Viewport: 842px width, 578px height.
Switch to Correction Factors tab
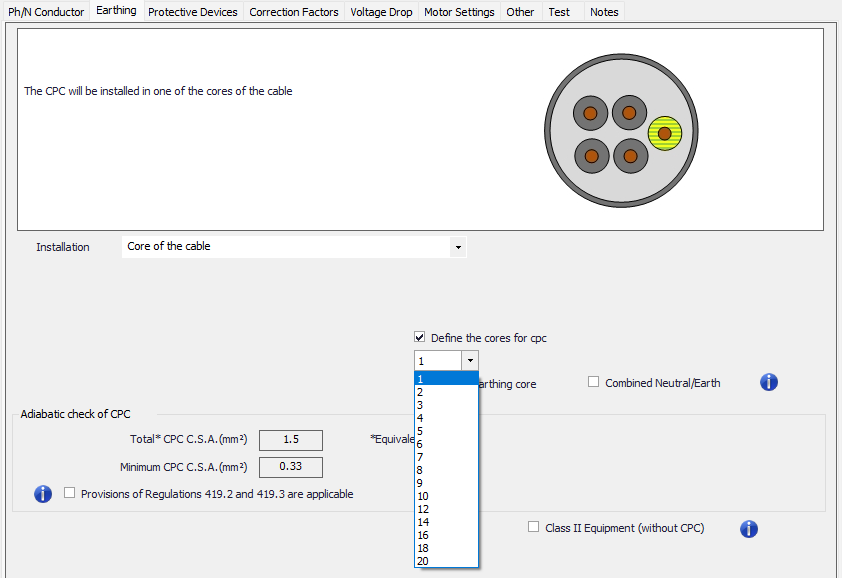coord(294,12)
